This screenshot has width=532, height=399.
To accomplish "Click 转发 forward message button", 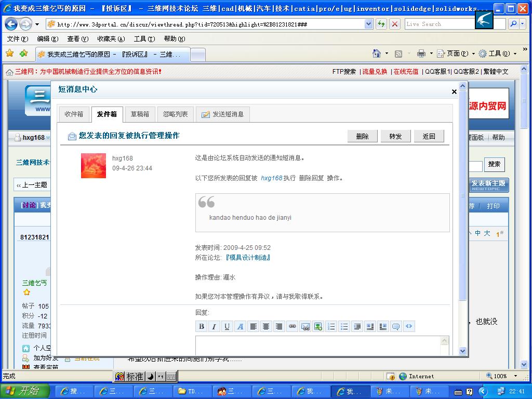I will [395, 137].
